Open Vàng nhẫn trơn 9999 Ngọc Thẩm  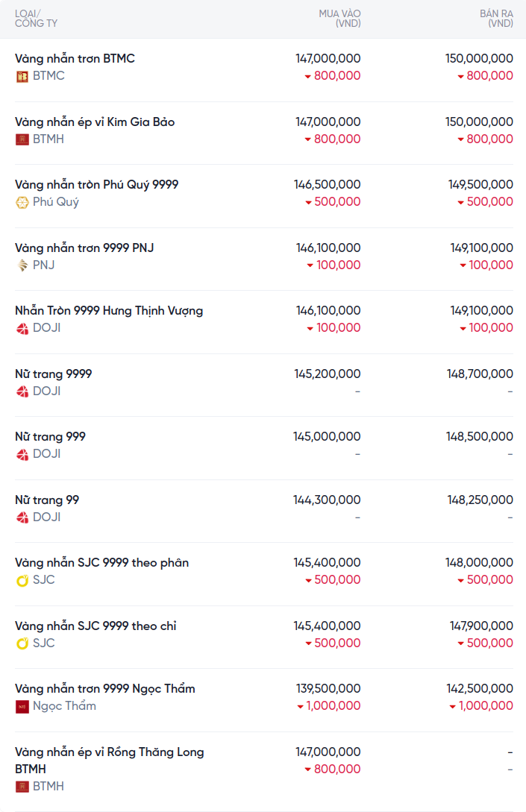coord(104,688)
